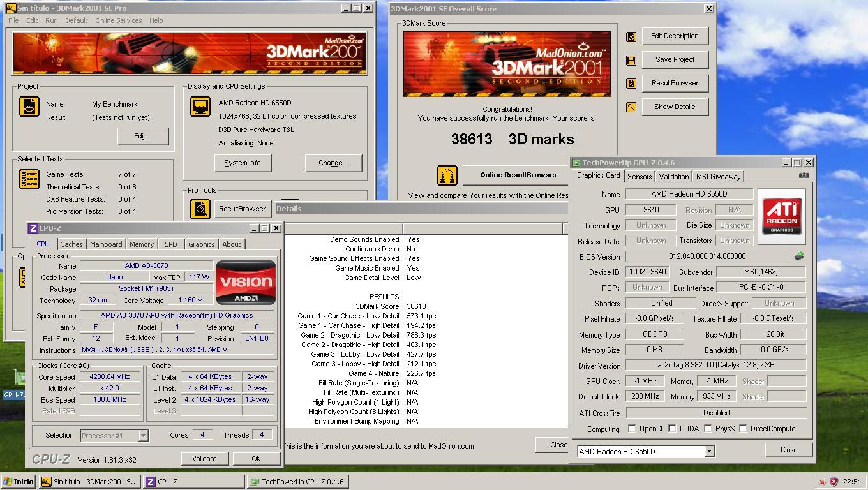Viewport: 868px width, 490px height.
Task: Click the BIOS save icon in GPU-Z
Action: point(798,256)
